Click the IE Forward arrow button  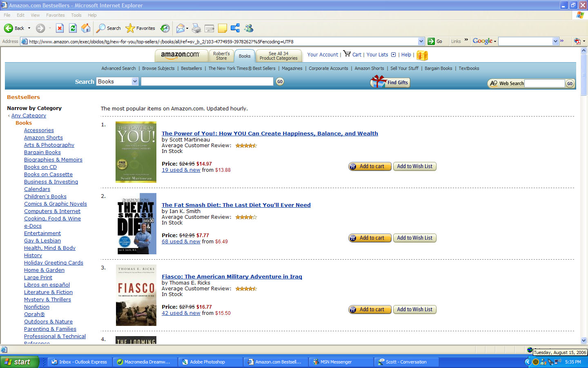[x=40, y=28]
